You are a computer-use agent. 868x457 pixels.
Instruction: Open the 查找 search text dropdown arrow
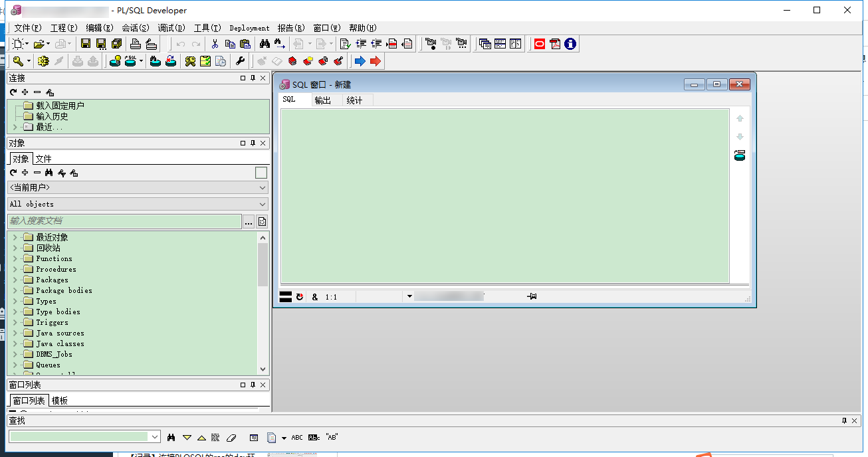click(155, 437)
